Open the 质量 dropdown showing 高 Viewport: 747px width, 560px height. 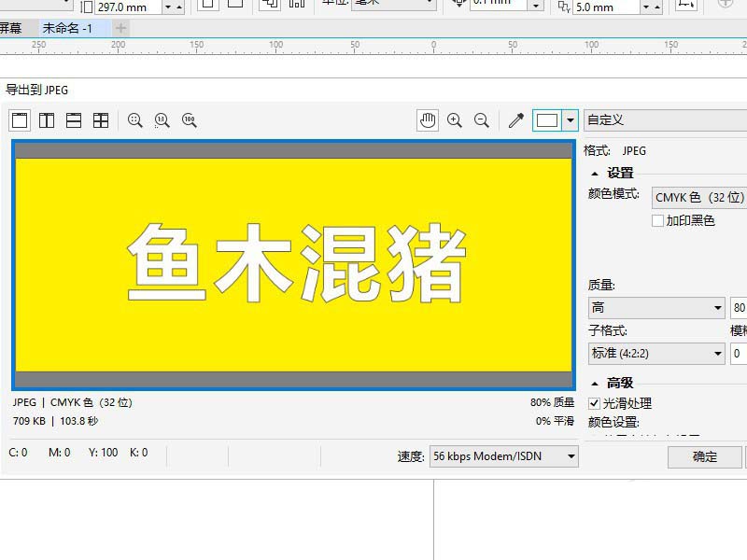tap(656, 307)
